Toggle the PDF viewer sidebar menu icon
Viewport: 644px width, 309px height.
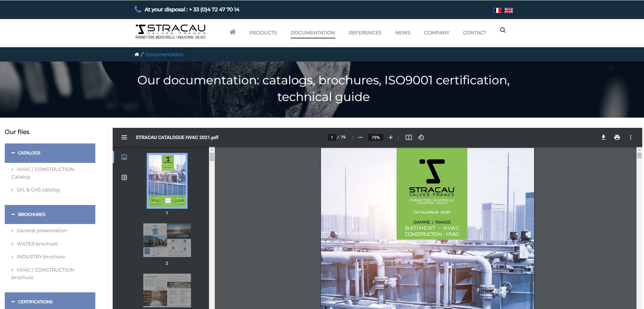(x=124, y=137)
